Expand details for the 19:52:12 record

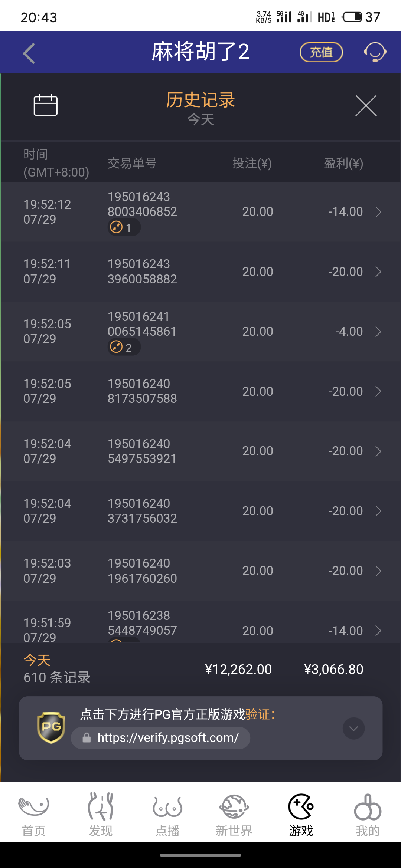click(x=378, y=212)
